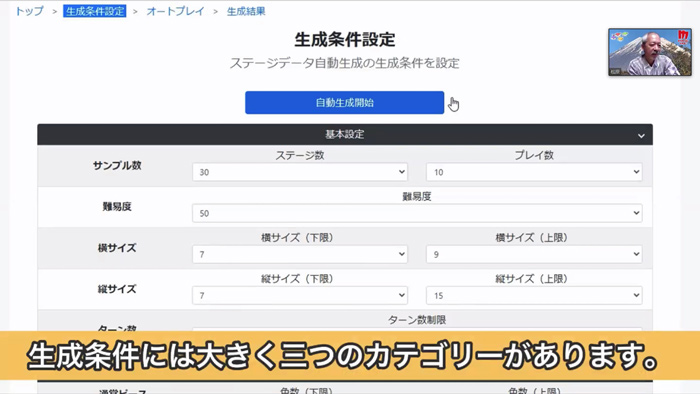Click the 基本設定 header title
This screenshot has width=700, height=394.
pyautogui.click(x=344, y=134)
